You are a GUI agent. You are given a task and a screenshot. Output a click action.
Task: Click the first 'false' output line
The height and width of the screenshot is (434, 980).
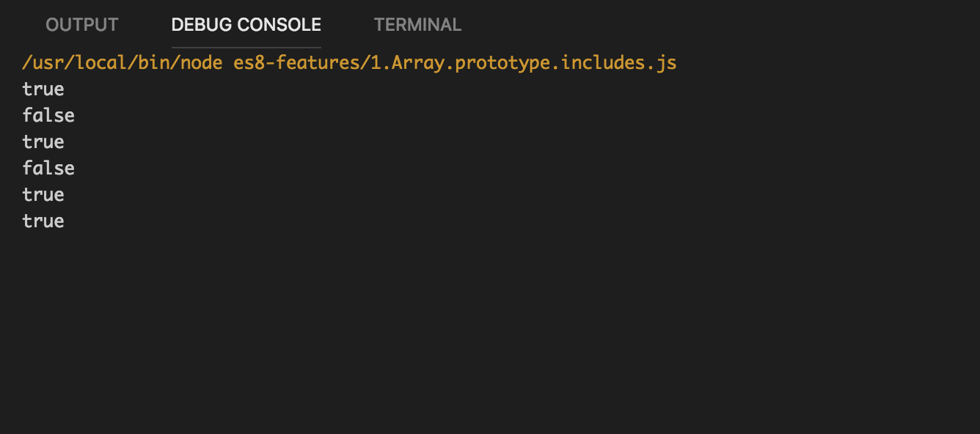[48, 115]
